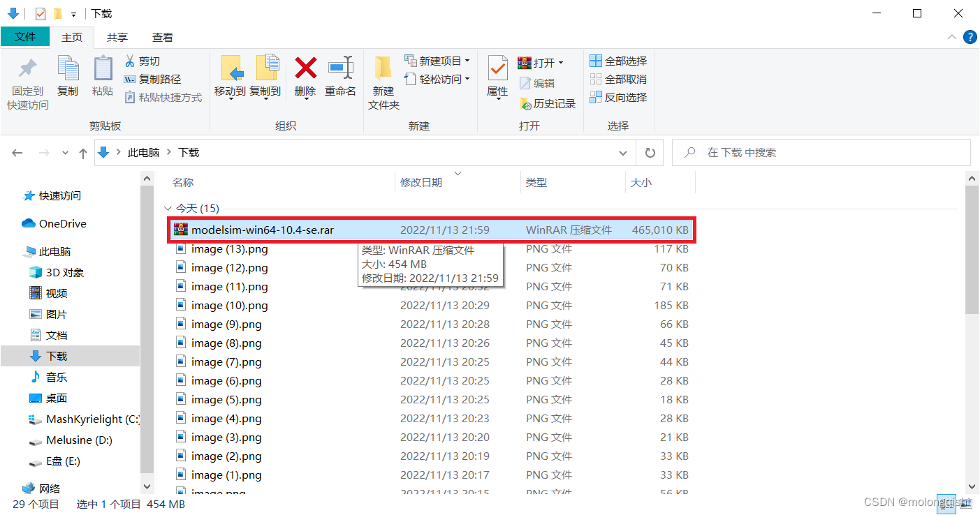The width and height of the screenshot is (980, 515).
Task: Collapse the ribbon with the chevron
Action: coord(951,37)
